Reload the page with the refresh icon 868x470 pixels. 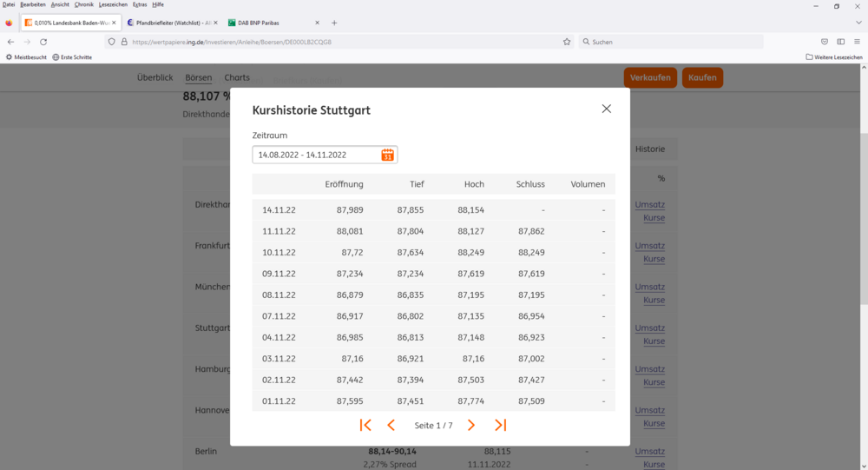point(43,42)
